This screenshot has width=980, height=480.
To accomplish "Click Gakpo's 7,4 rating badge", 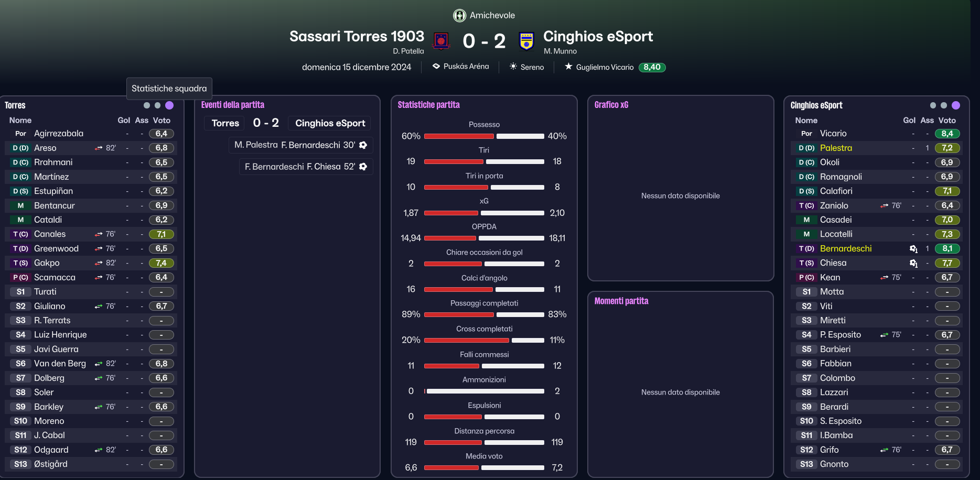I will point(161,263).
